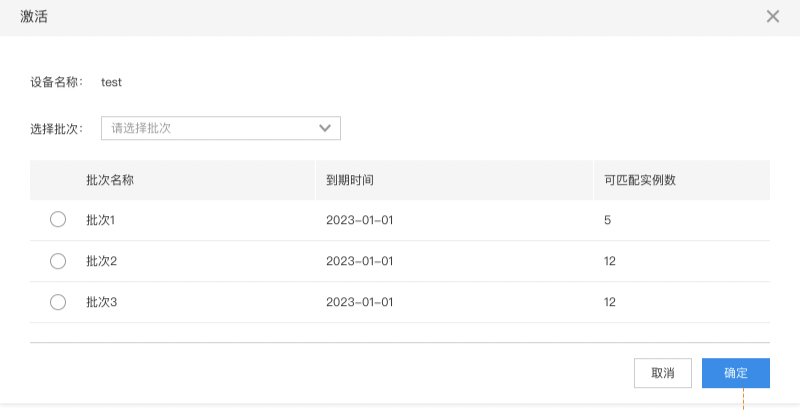Select the radio button for 批次2
The height and width of the screenshot is (410, 800).
coord(58,261)
